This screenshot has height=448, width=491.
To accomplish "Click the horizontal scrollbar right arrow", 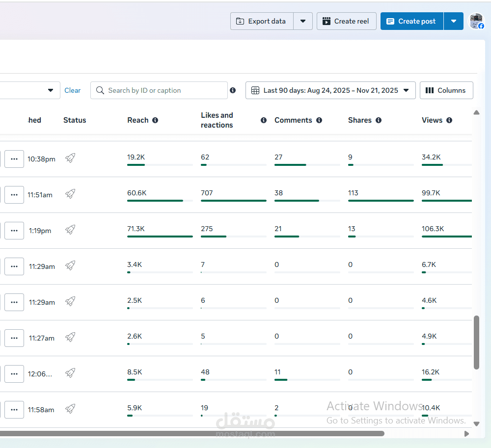I will [x=466, y=434].
